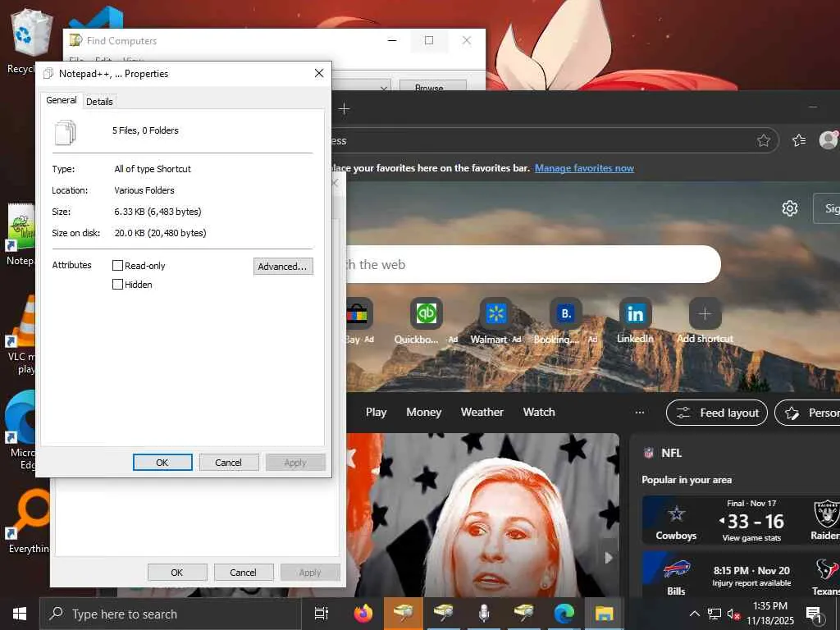This screenshot has height=630, width=840.
Task: Open the Money feed tab
Action: pos(423,413)
